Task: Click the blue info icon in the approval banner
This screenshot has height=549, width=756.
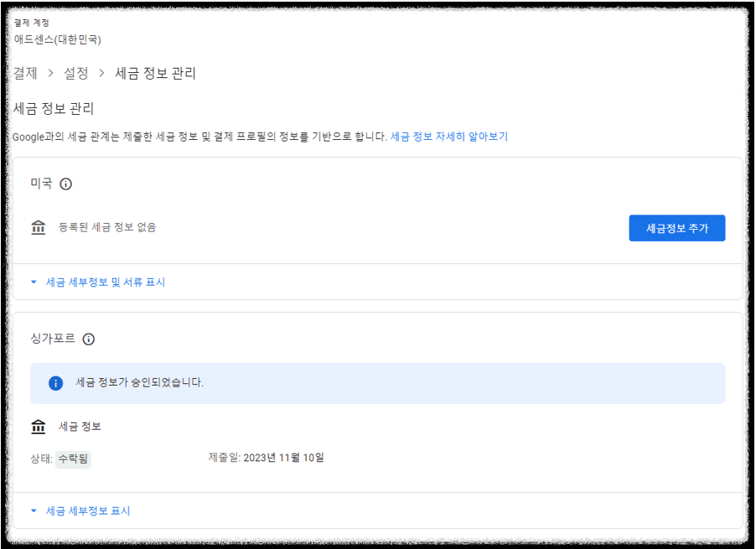Action: (x=56, y=382)
